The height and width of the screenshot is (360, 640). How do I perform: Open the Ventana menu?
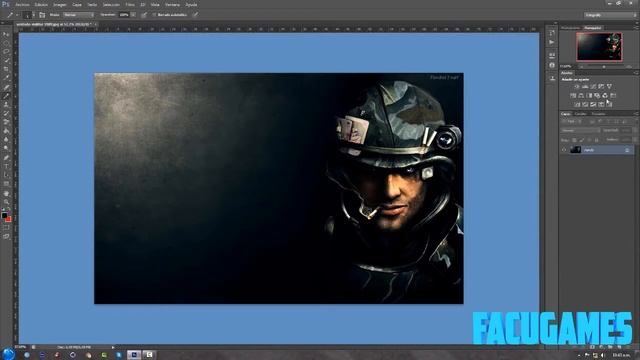(172, 4)
